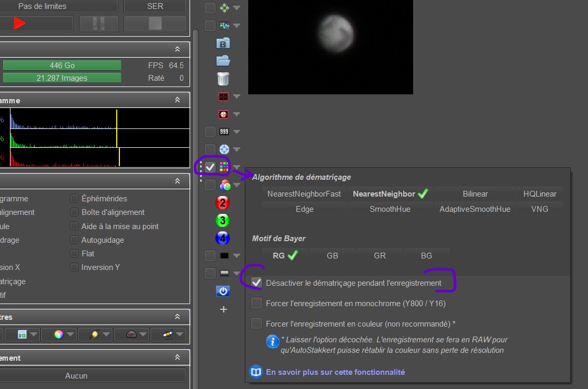
Task: Click the blue target circle icon
Action: 224,149
